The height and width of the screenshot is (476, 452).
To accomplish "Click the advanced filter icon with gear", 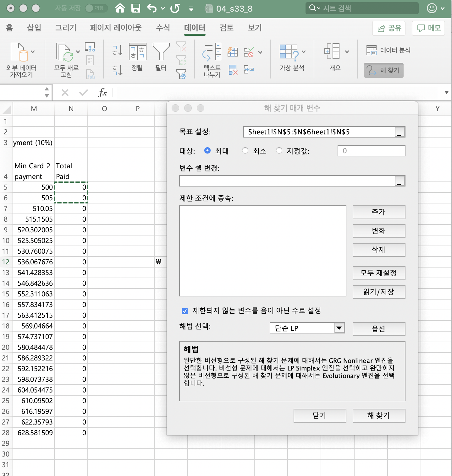I will (181, 74).
